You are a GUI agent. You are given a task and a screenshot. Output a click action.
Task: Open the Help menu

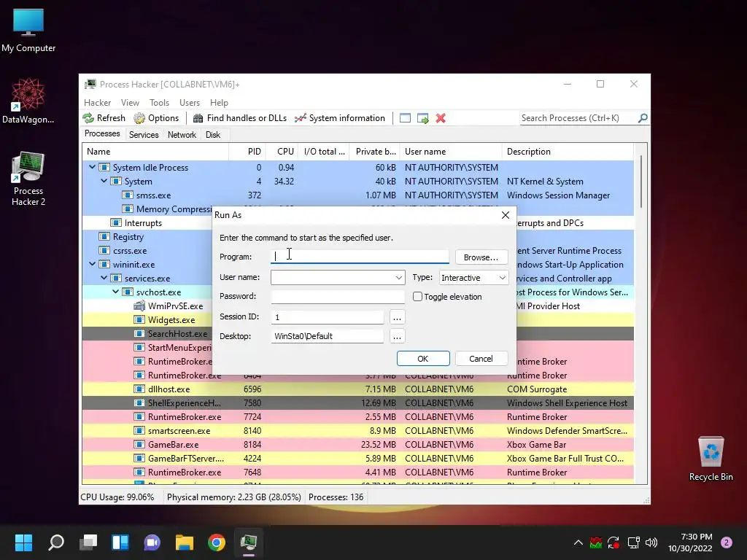pyautogui.click(x=219, y=103)
